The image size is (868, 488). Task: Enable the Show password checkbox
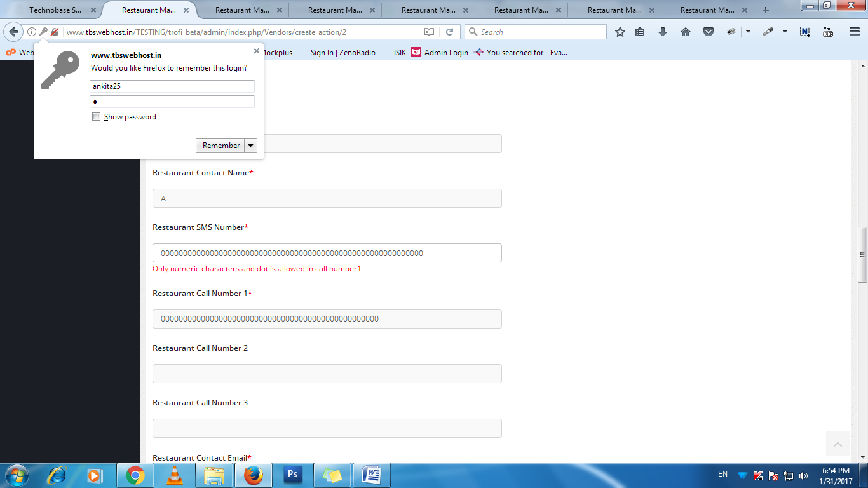(97, 117)
